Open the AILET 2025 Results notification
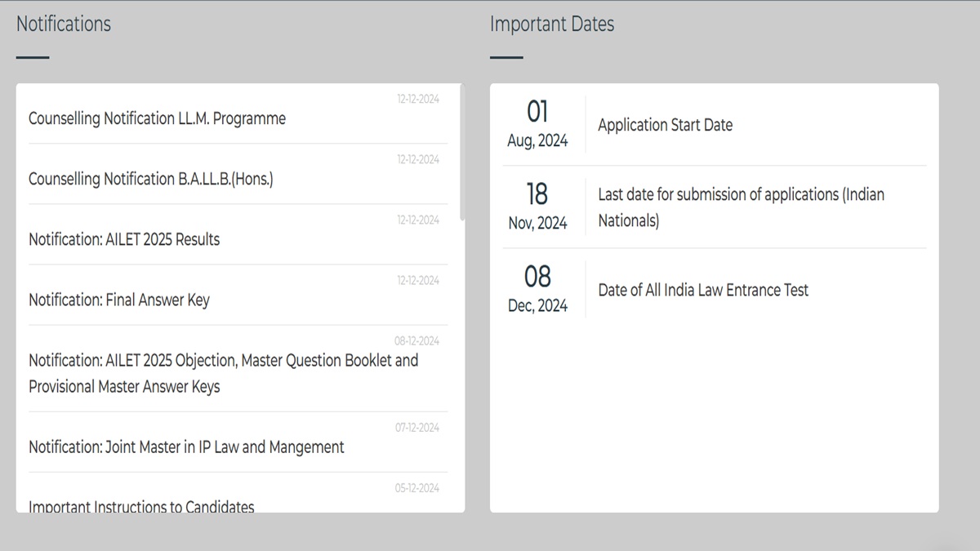 click(124, 239)
